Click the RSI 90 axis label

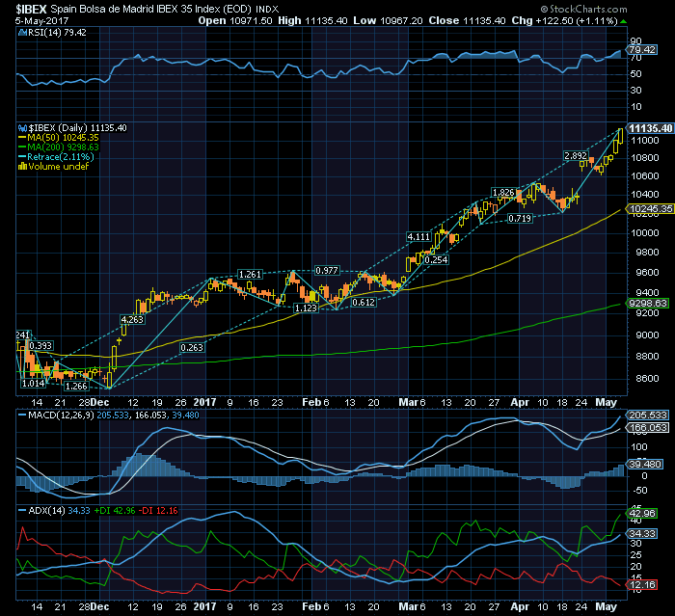click(x=635, y=40)
